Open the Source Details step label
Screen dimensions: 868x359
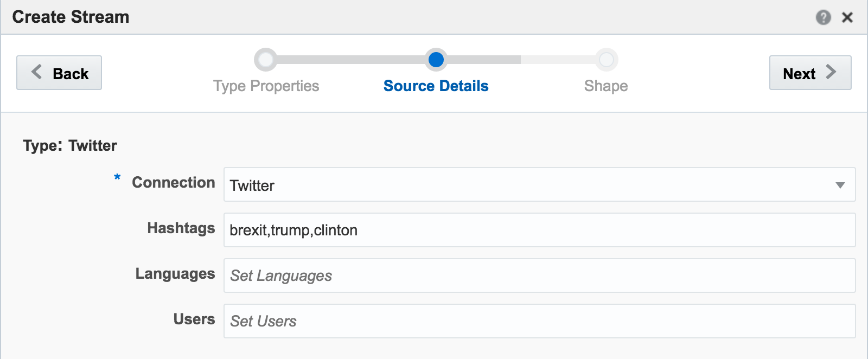(x=436, y=86)
